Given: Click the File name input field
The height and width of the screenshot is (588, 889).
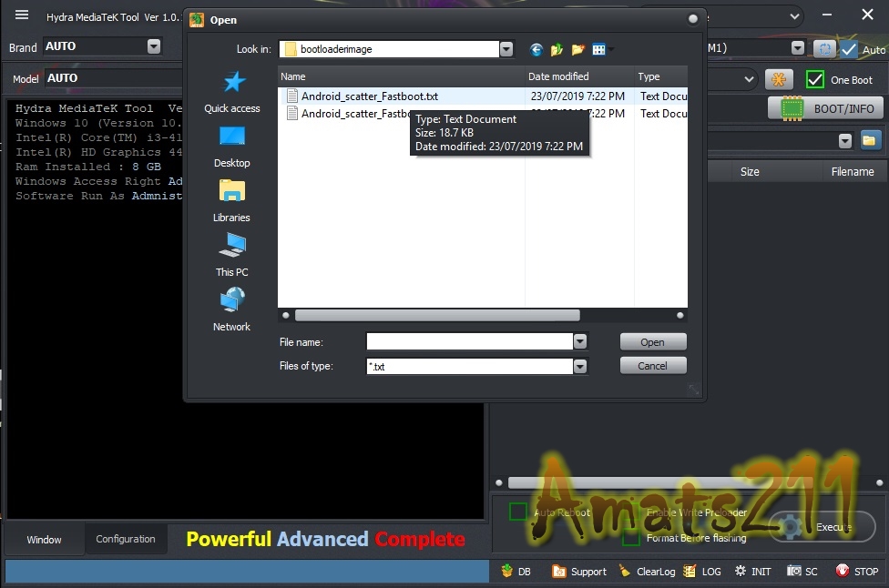Looking at the screenshot, I should click(x=469, y=341).
